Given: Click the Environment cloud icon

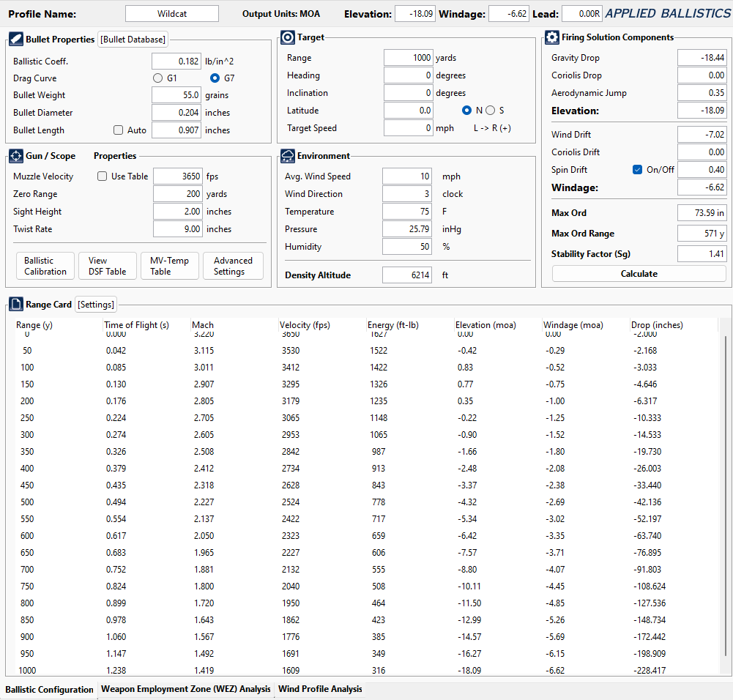Looking at the screenshot, I should (288, 156).
